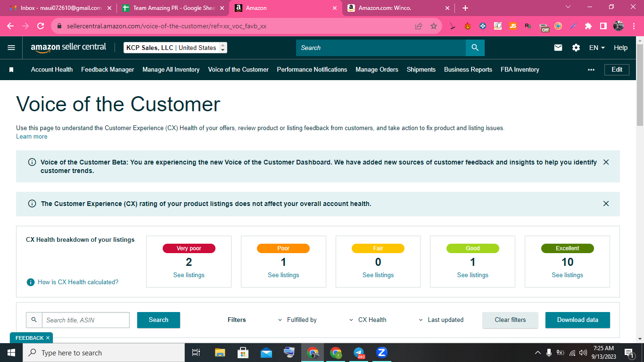Open the Windows Start menu
This screenshot has height=362, width=644.
pos(11,353)
